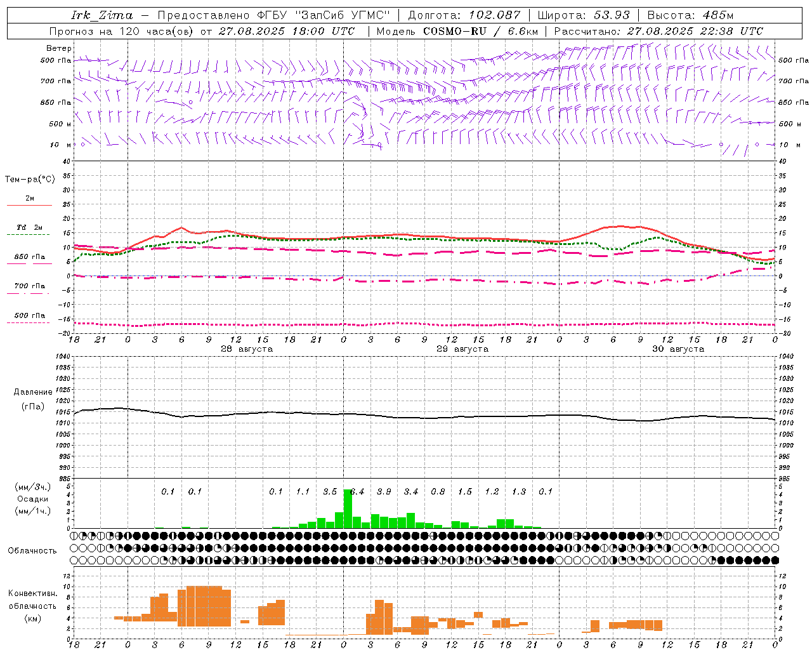Select the latitude value 53.93
This screenshot has width=812, height=650.
point(612,15)
